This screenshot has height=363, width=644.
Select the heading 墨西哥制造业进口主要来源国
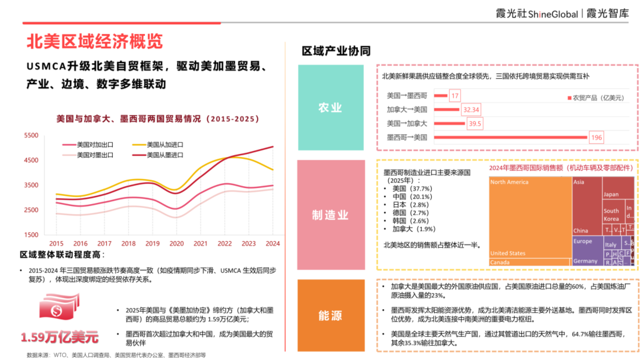point(427,176)
